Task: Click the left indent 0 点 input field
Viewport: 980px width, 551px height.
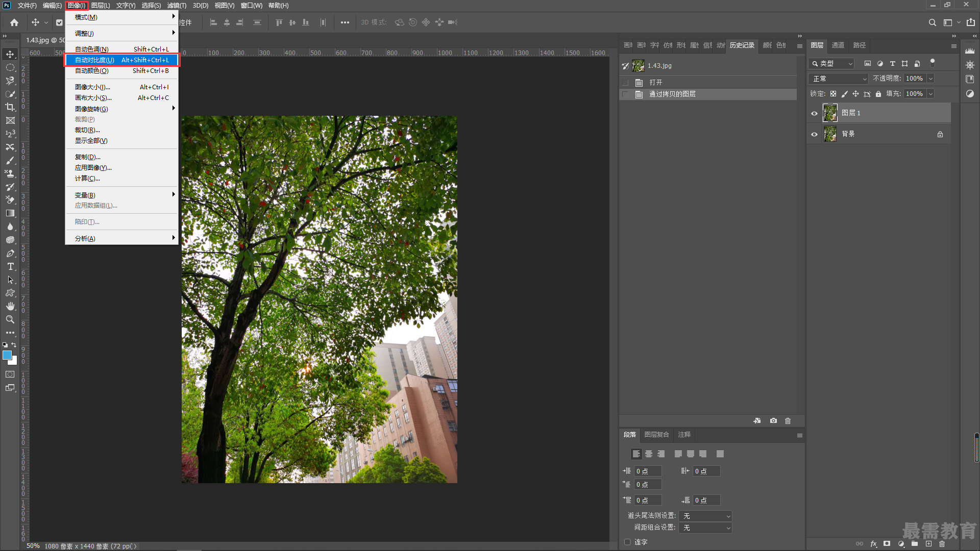Action: [648, 471]
